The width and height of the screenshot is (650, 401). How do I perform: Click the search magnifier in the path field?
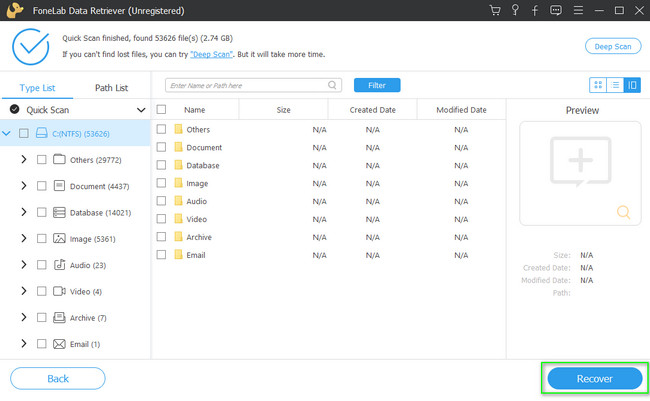332,85
